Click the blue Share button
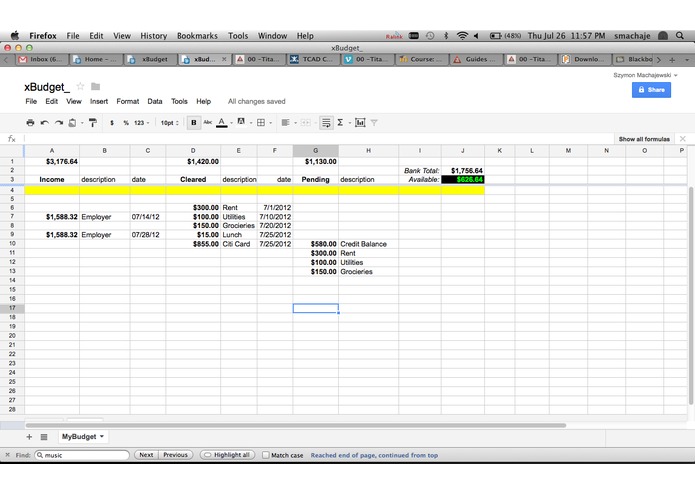Viewport: 695px width, 494px height. click(651, 89)
